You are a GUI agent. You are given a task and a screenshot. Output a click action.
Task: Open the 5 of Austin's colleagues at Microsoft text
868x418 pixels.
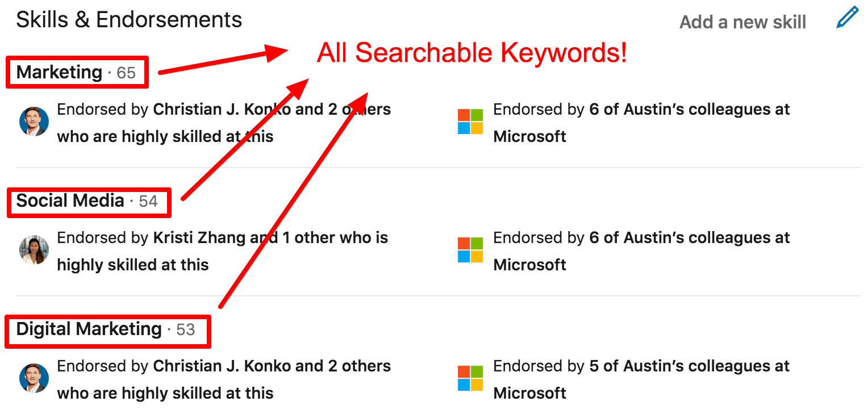pyautogui.click(x=641, y=379)
